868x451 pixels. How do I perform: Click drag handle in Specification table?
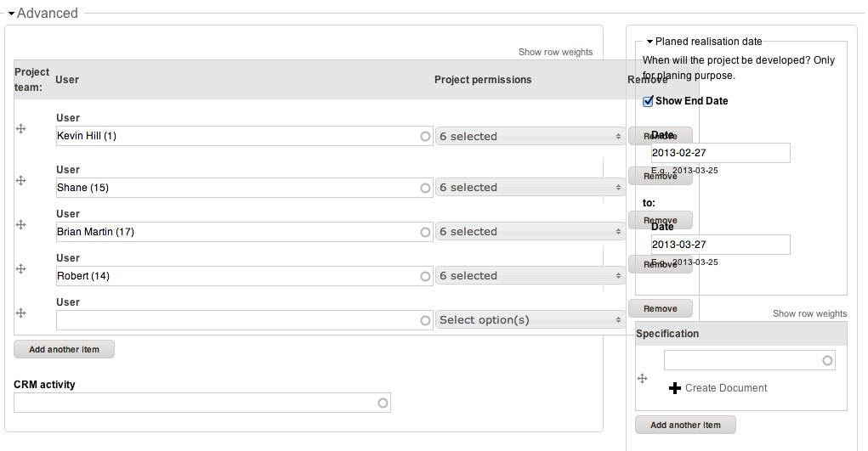point(643,379)
